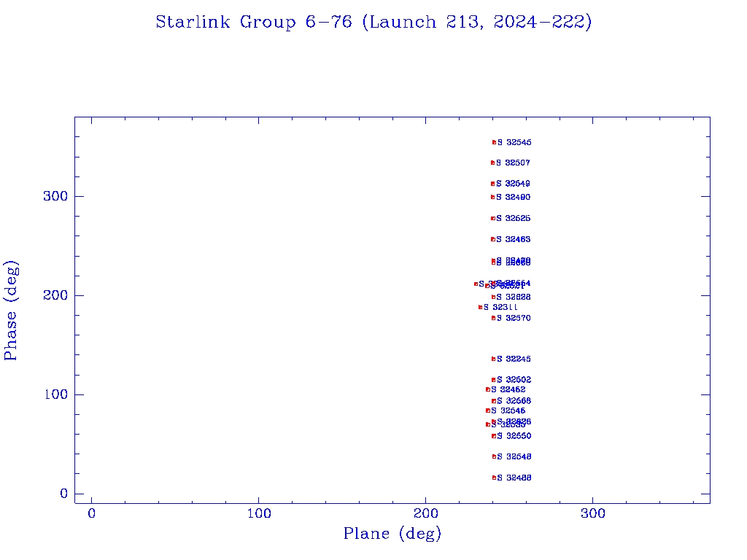Click the Plane axis tick label 300
The width and height of the screenshot is (747, 560).
(x=593, y=513)
